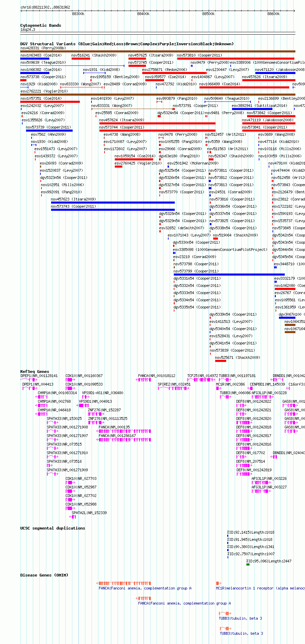Click the nsv519064 (Shaikh2009) label
The width and height of the screenshot is (305, 644).
tap(235, 235)
